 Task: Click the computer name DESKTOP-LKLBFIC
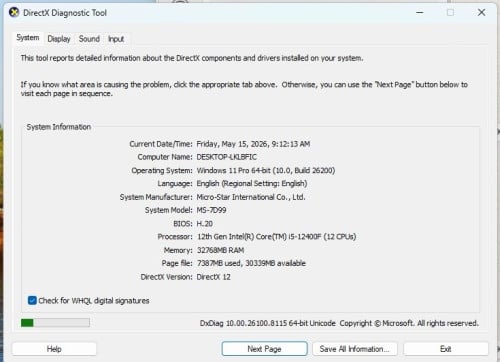coord(227,157)
